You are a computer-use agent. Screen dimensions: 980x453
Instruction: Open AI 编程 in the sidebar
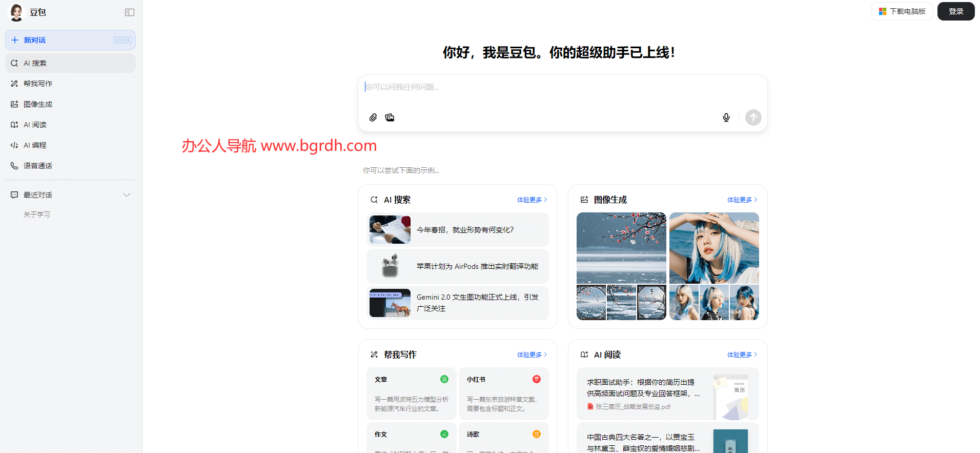70,145
